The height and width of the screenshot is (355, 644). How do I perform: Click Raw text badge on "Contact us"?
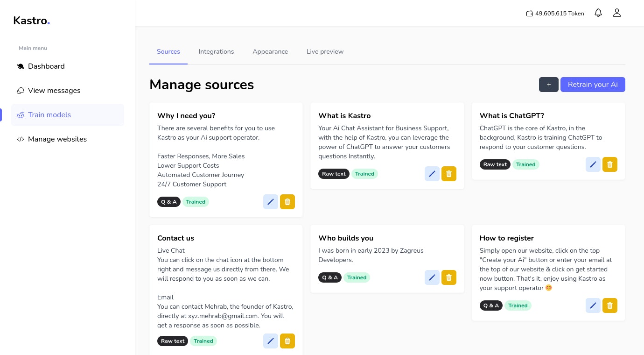tap(173, 341)
